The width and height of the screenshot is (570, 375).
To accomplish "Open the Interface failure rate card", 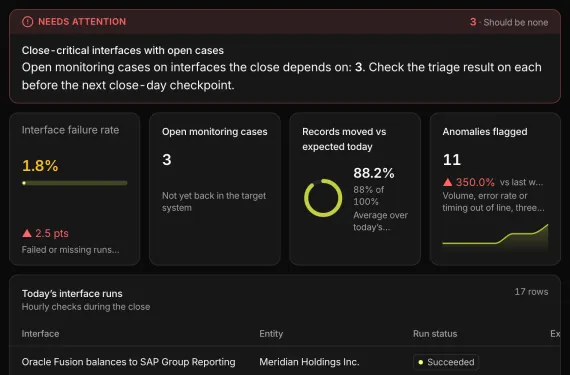I will click(75, 189).
